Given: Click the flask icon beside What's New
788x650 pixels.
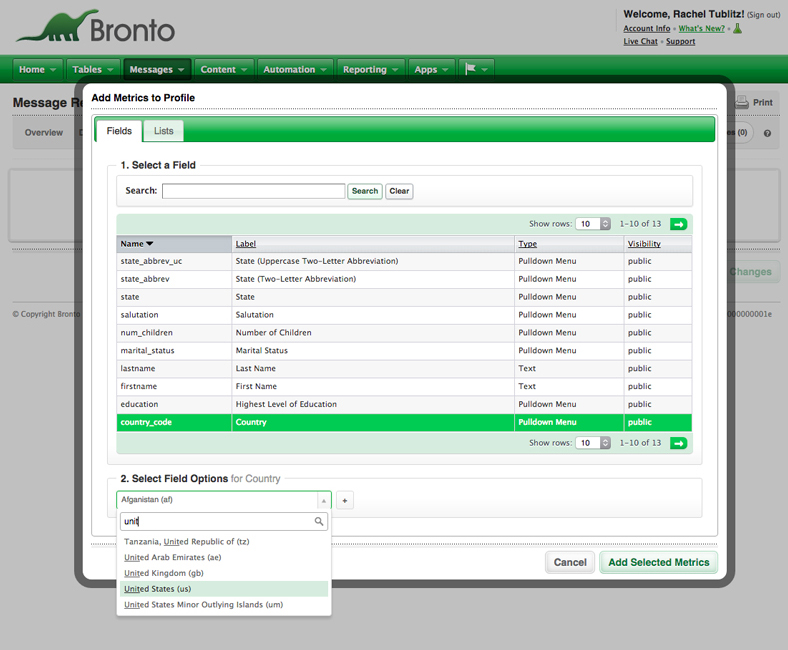Looking at the screenshot, I should [x=738, y=29].
